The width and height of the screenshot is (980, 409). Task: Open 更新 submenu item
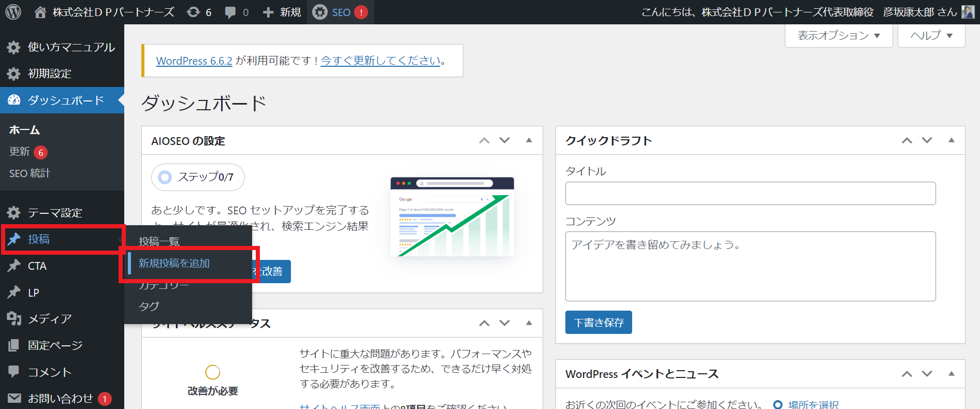[x=20, y=151]
